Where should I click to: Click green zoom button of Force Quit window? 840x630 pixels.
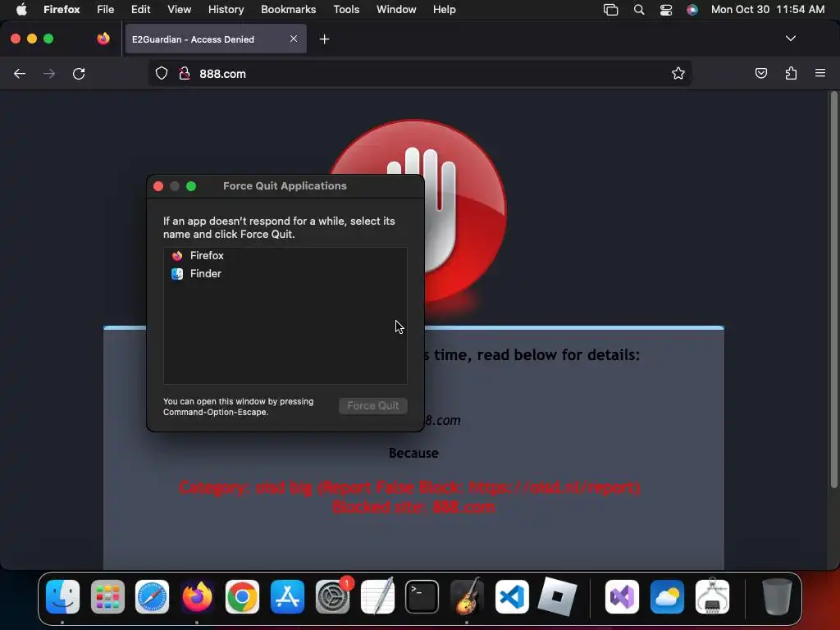point(190,186)
